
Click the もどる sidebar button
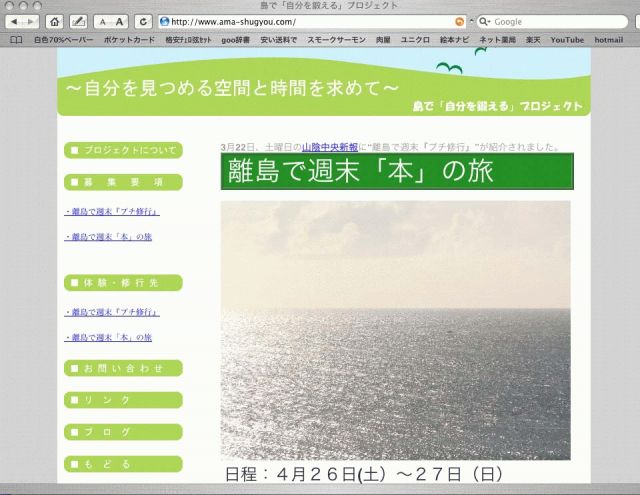(122, 464)
